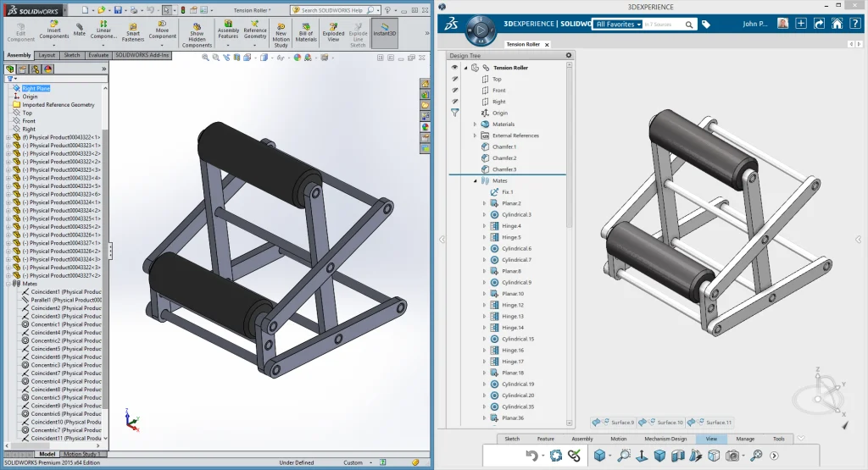868x470 pixels.
Task: Collapse the Mates node in Design Tree
Action: (475, 180)
